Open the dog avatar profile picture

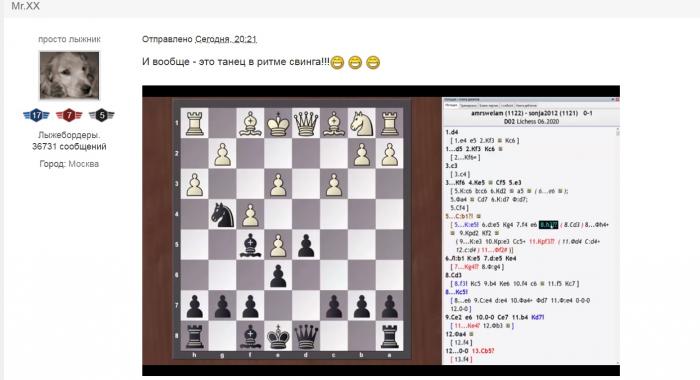coord(69,75)
